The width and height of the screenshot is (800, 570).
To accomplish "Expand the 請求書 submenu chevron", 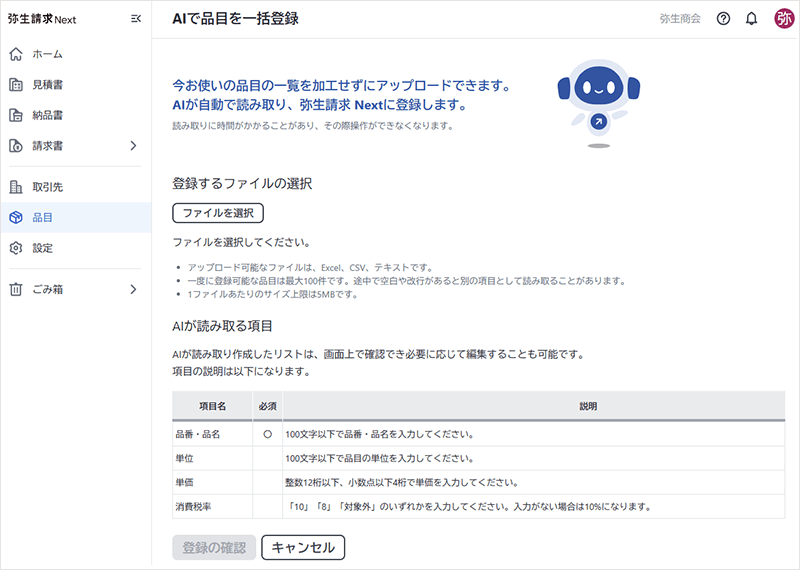I will click(134, 146).
